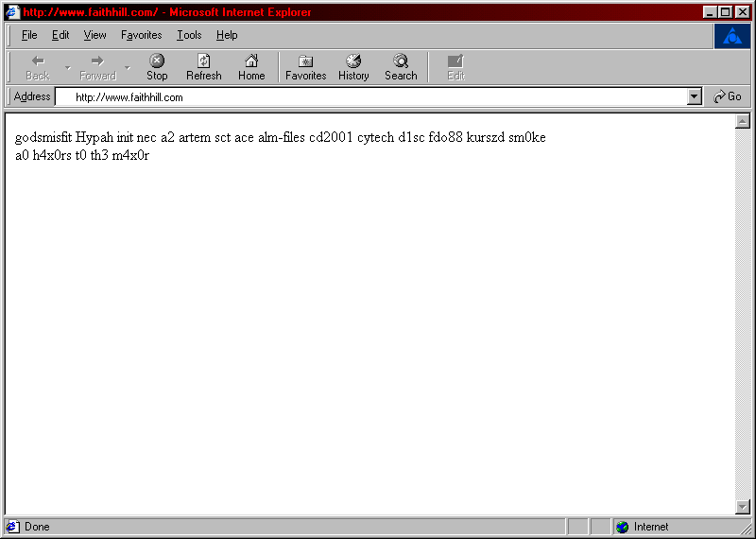756x539 pixels.
Task: Open the Forward history dropdown arrow
Action: [128, 67]
